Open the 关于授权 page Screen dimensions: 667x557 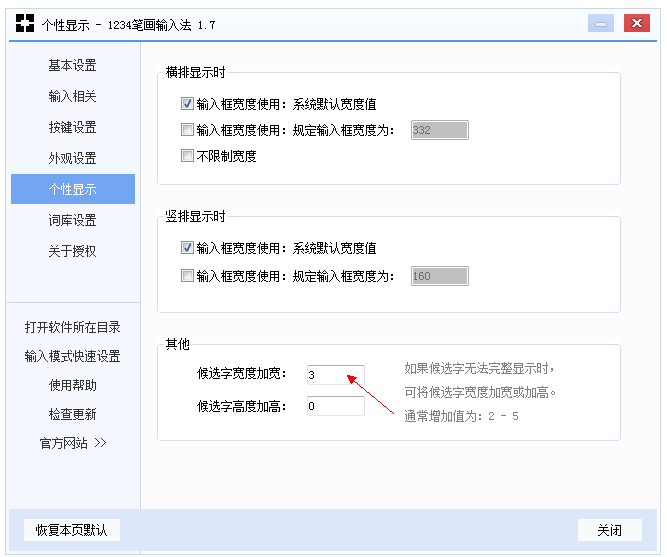(72, 251)
